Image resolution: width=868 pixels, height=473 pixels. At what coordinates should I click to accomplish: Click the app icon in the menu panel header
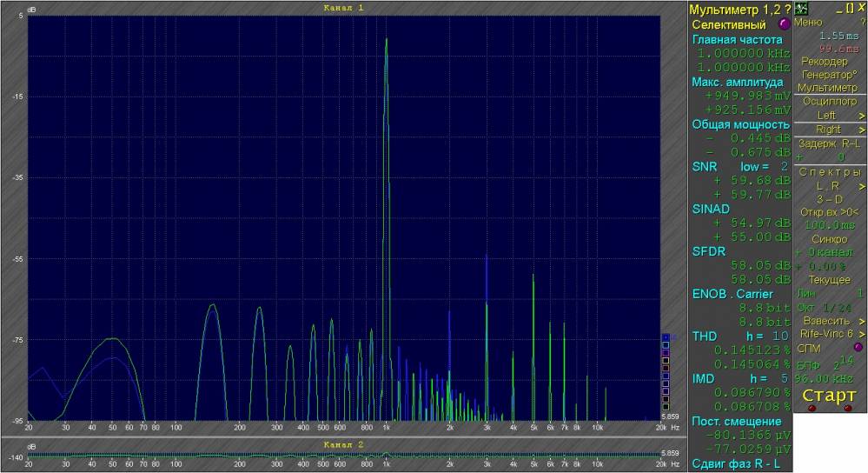(802, 8)
